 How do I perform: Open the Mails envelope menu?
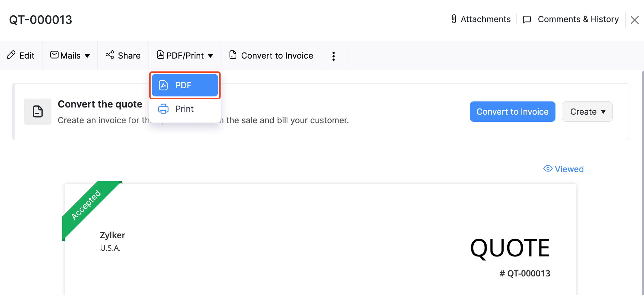70,55
